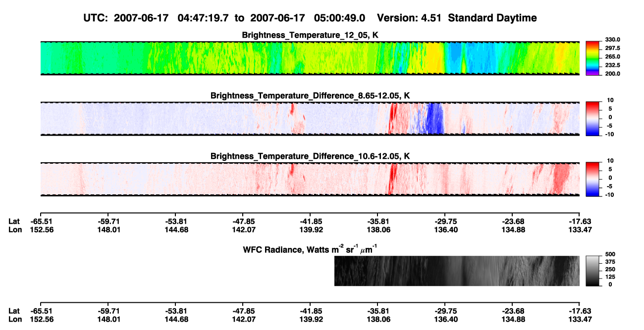Select the 10.6-12.05 temperature difference image strip
The height and width of the screenshot is (330, 644).
310,179
